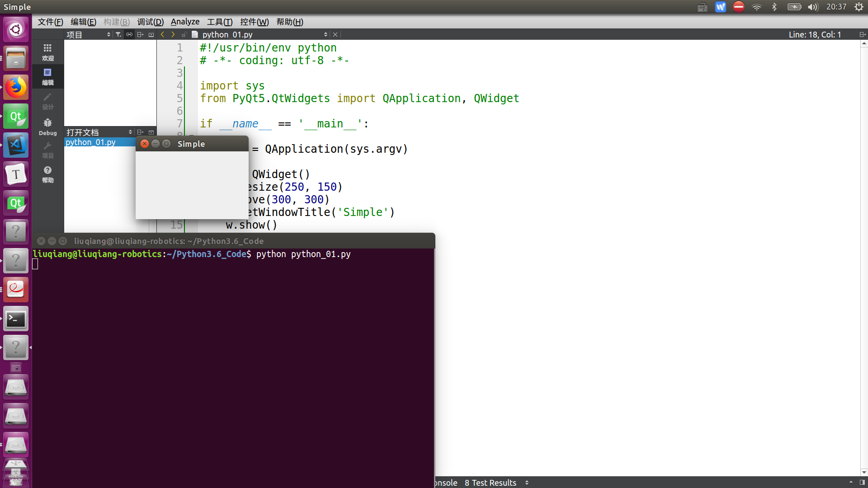Open the Analyze menu
868x488 pixels.
(185, 22)
